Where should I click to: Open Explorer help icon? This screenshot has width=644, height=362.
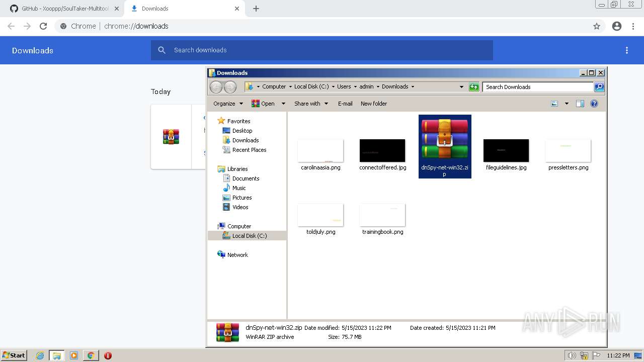pos(594,104)
